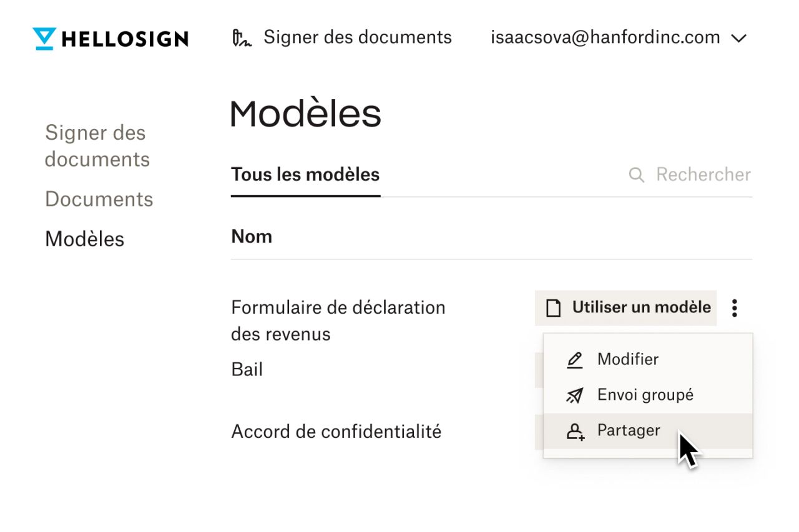Open Documents from the sidebar
The height and width of the screenshot is (532, 799).
pos(99,199)
